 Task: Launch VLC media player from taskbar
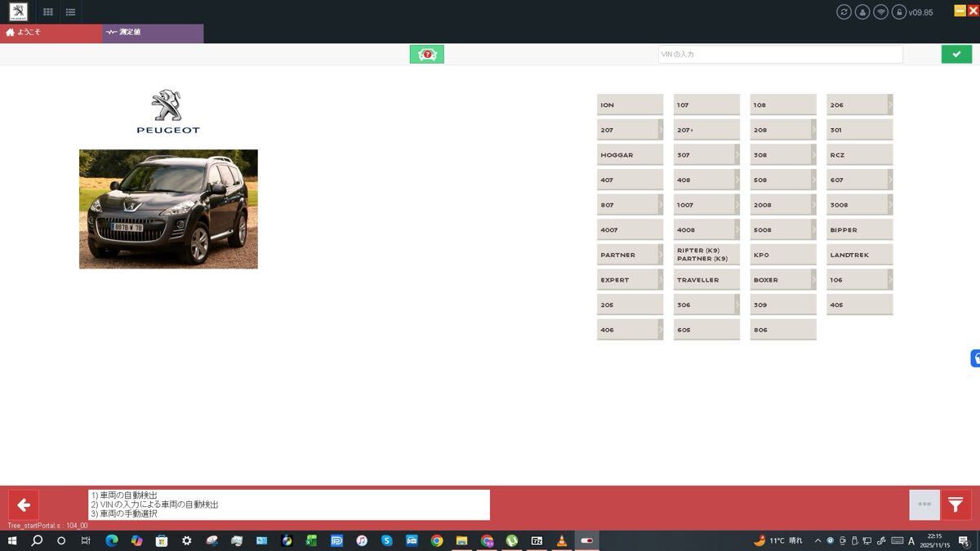click(561, 540)
